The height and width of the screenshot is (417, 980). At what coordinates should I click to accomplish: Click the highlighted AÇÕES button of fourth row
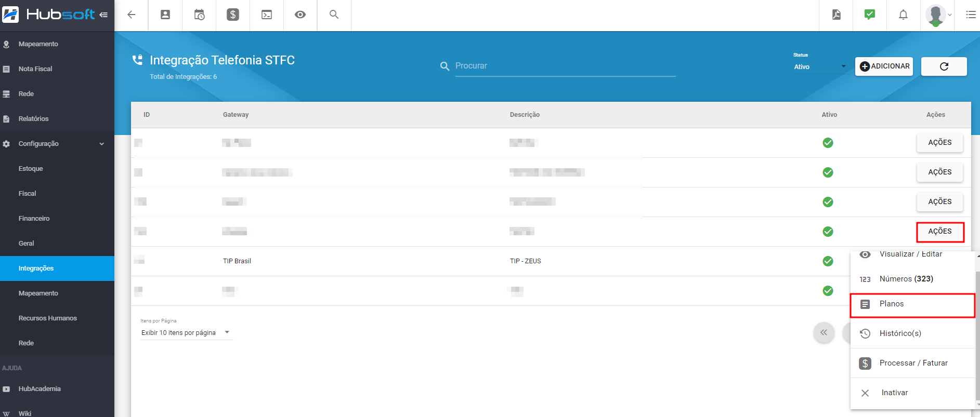(940, 232)
